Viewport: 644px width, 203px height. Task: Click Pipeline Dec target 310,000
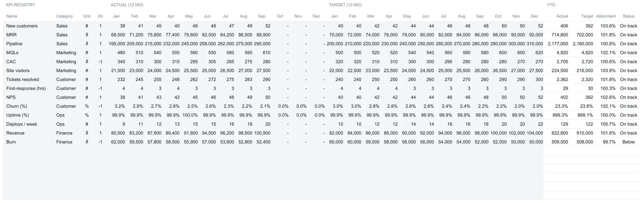coord(535,44)
